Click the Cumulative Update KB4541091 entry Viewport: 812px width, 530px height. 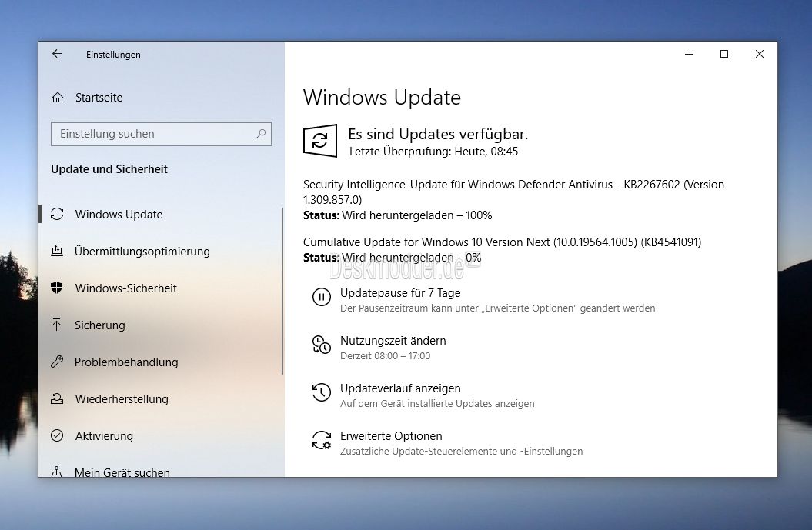pyautogui.click(x=502, y=242)
